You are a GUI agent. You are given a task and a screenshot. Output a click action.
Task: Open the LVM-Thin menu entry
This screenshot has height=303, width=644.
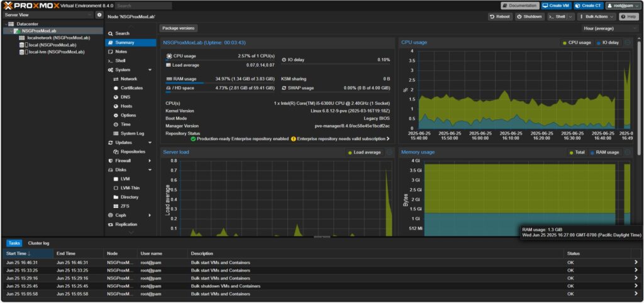coord(130,188)
